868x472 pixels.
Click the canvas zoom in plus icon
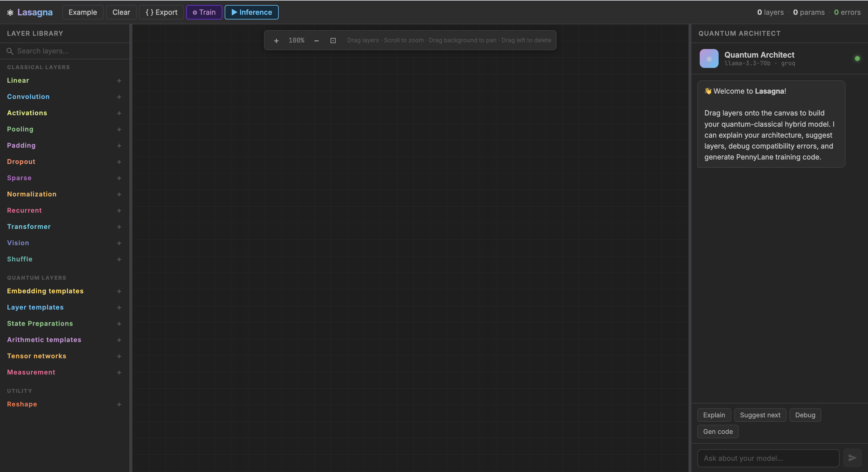(276, 40)
